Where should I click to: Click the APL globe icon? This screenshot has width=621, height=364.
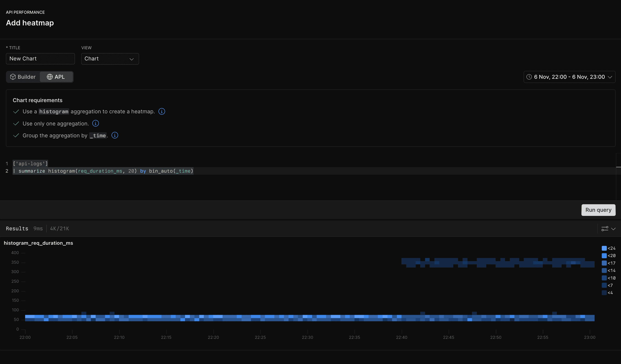(x=50, y=77)
